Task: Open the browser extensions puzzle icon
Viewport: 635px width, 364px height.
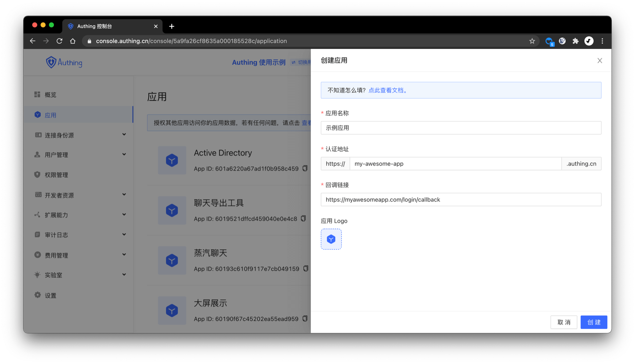Action: point(575,41)
